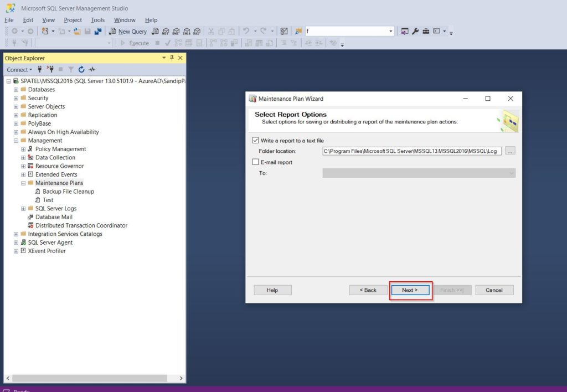Open the Properties wrench icon
Viewport: 567px width, 392px height.
pyautogui.click(x=415, y=32)
